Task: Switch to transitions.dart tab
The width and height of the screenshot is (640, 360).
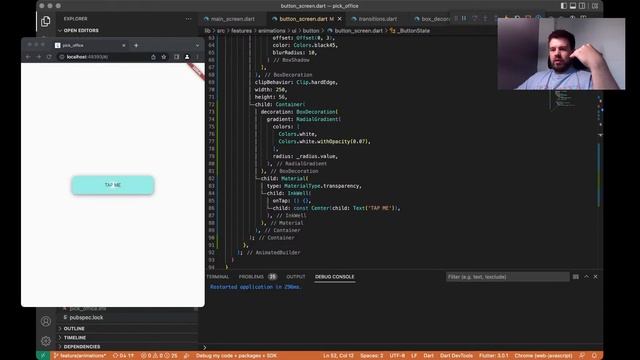Action: [378, 19]
